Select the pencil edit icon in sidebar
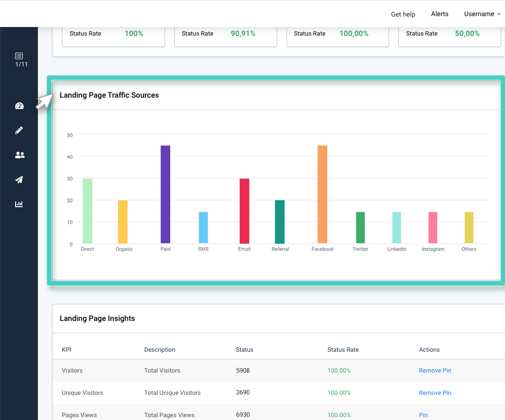505x420 pixels. [19, 130]
